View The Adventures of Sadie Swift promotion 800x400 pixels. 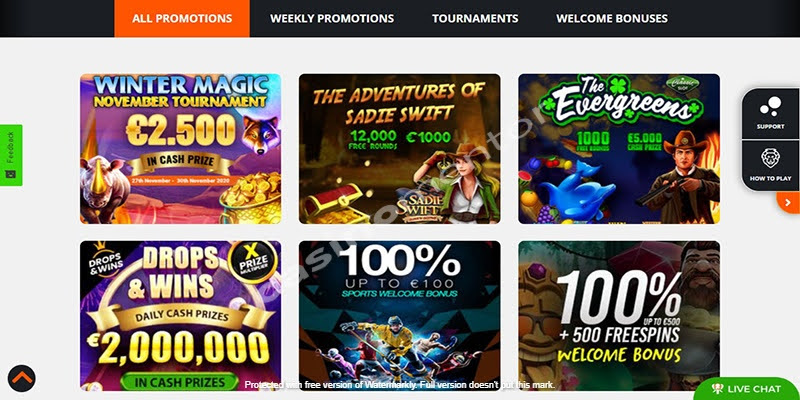click(399, 149)
